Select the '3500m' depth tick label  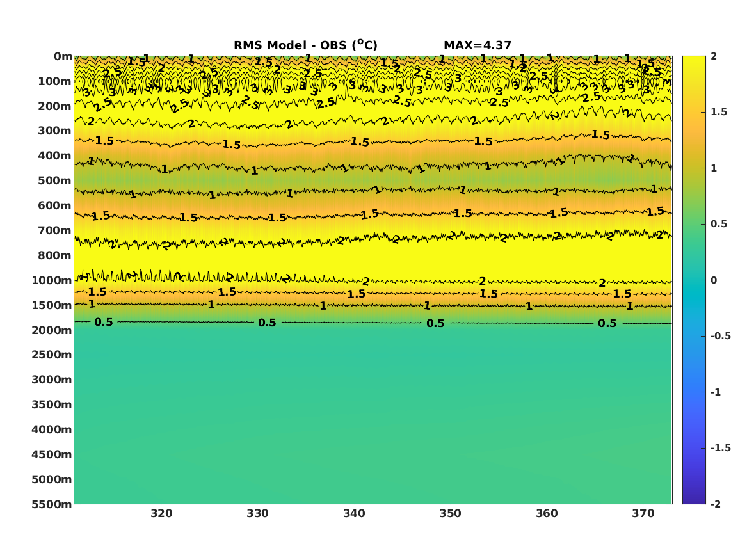(52, 404)
